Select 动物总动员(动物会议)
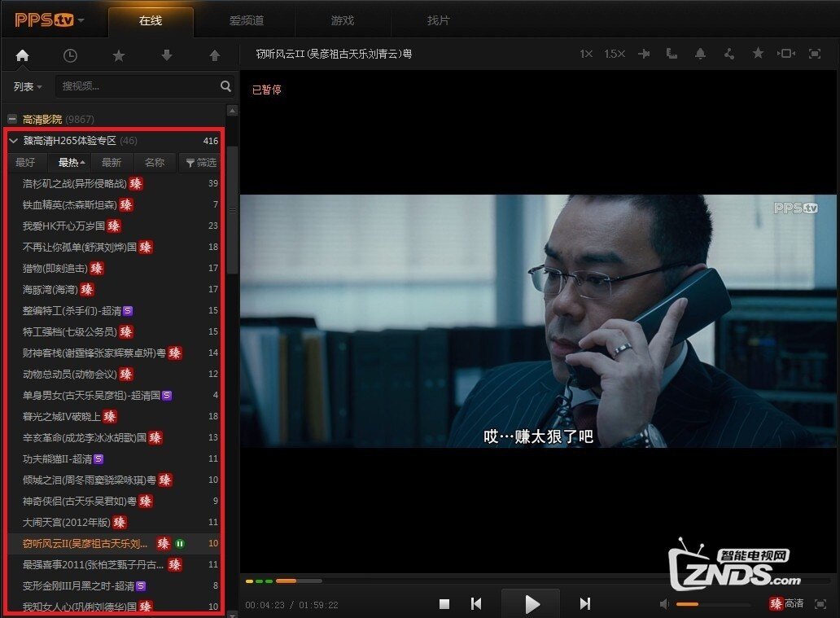 click(116, 374)
